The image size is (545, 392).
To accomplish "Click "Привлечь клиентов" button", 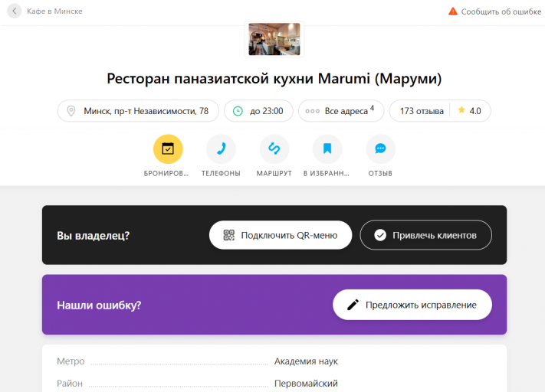I will 425,235.
